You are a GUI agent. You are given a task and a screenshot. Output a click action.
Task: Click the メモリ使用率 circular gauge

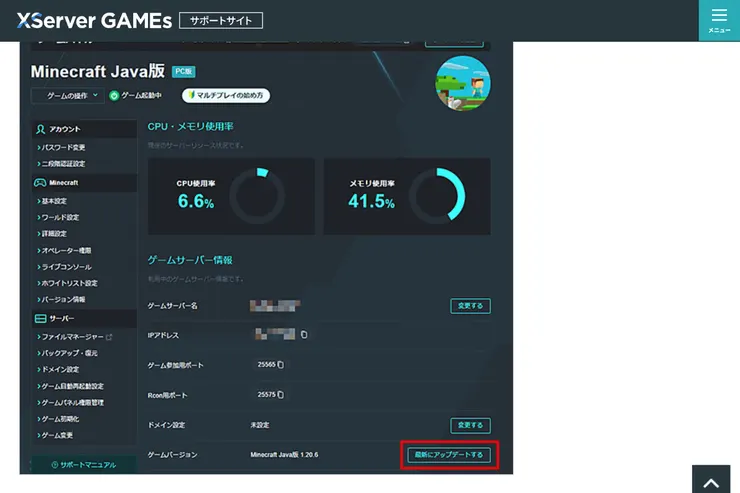tap(437, 196)
